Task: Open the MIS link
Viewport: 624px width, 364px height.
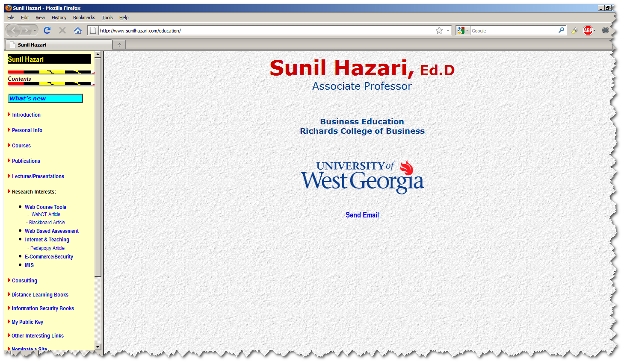Action: pos(29,265)
